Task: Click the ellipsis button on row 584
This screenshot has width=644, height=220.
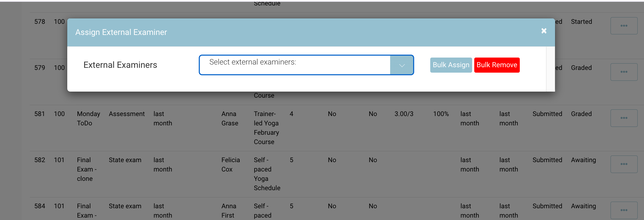Action: tap(624, 210)
